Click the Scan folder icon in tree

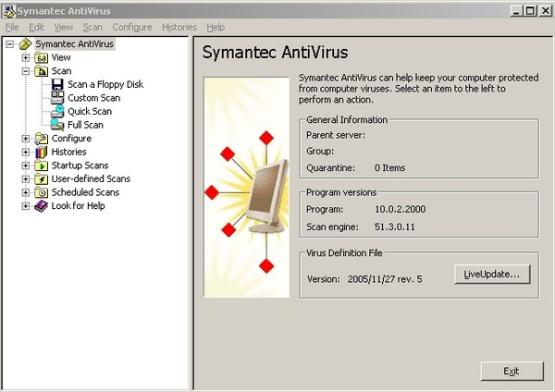click(42, 71)
